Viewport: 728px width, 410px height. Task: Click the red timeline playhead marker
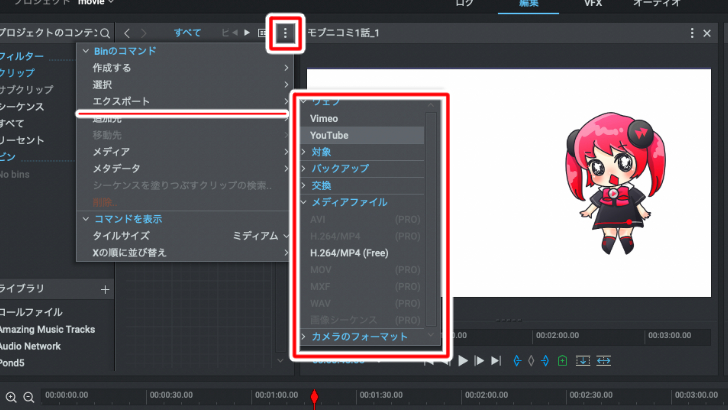click(x=314, y=397)
